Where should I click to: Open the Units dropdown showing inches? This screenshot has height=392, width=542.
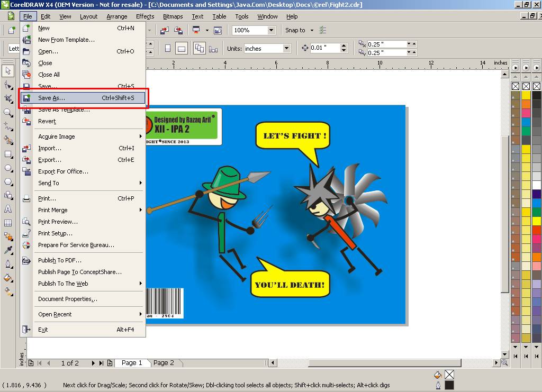286,48
